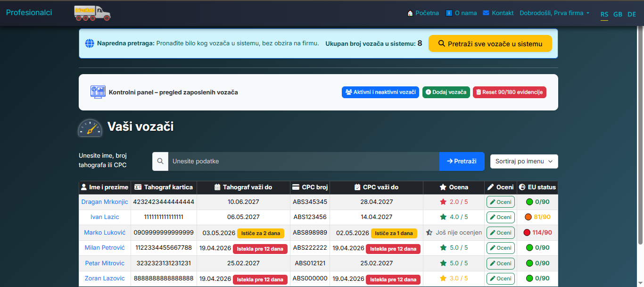
Task: Click the info icon beside O nama
Action: (x=449, y=13)
